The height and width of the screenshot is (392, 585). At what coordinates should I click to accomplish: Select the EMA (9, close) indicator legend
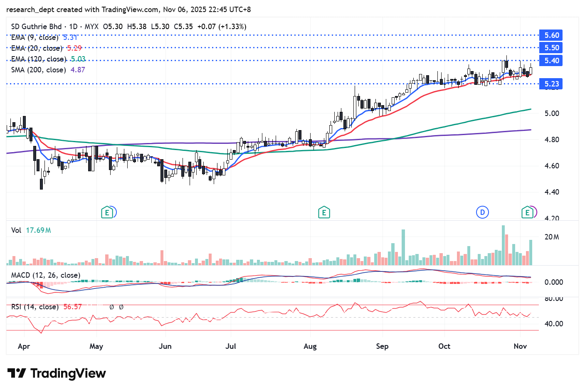(35, 37)
